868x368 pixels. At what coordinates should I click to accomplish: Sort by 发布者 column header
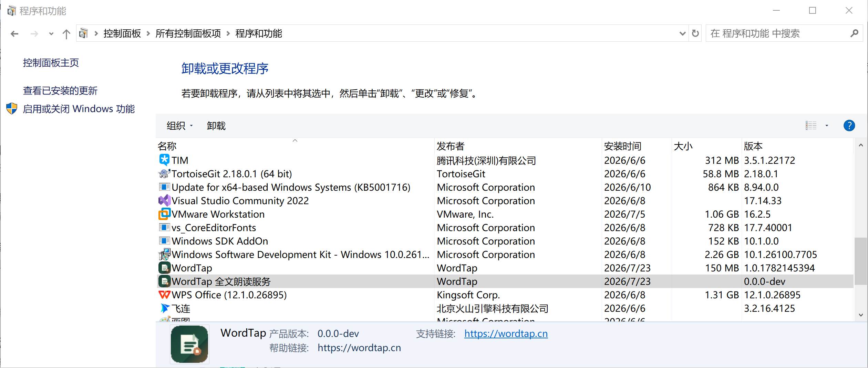(x=518, y=146)
